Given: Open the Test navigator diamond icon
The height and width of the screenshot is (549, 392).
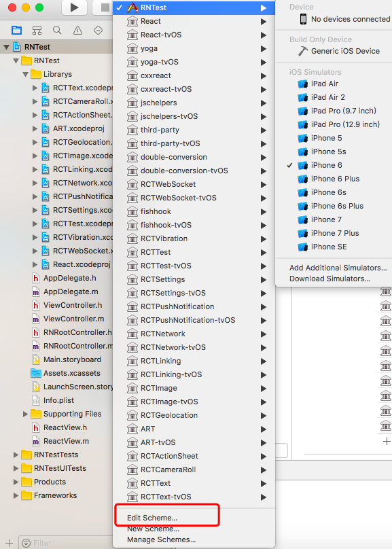Looking at the screenshot, I should [x=98, y=31].
